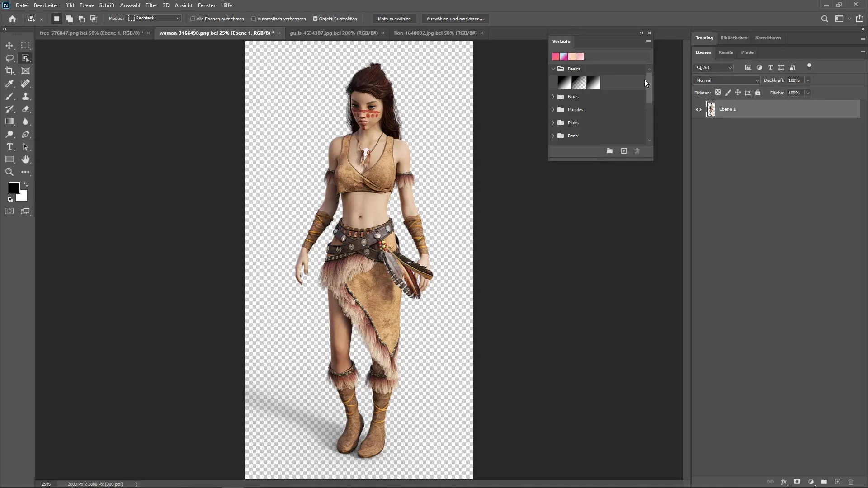Select the Rectangle shape tool
The width and height of the screenshot is (868, 488).
[9, 160]
